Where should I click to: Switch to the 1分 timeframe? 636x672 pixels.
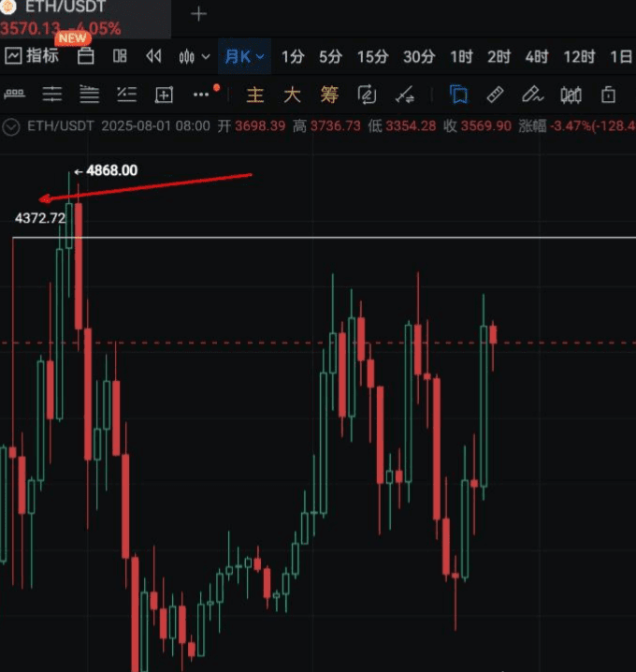tap(293, 56)
